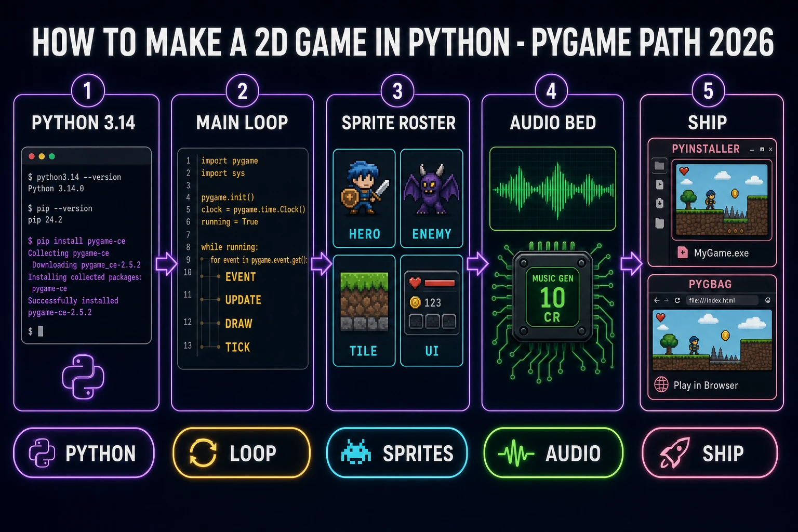This screenshot has width=798, height=532.
Task: Click the purple Python logo under the terminal
Action: (83, 377)
